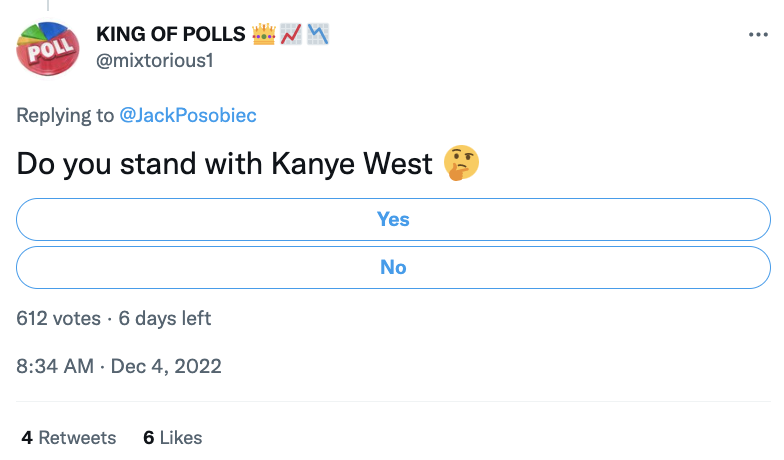Image resolution: width=784 pixels, height=460 pixels.
Task: Click the thinking face emoji
Action: tap(462, 163)
